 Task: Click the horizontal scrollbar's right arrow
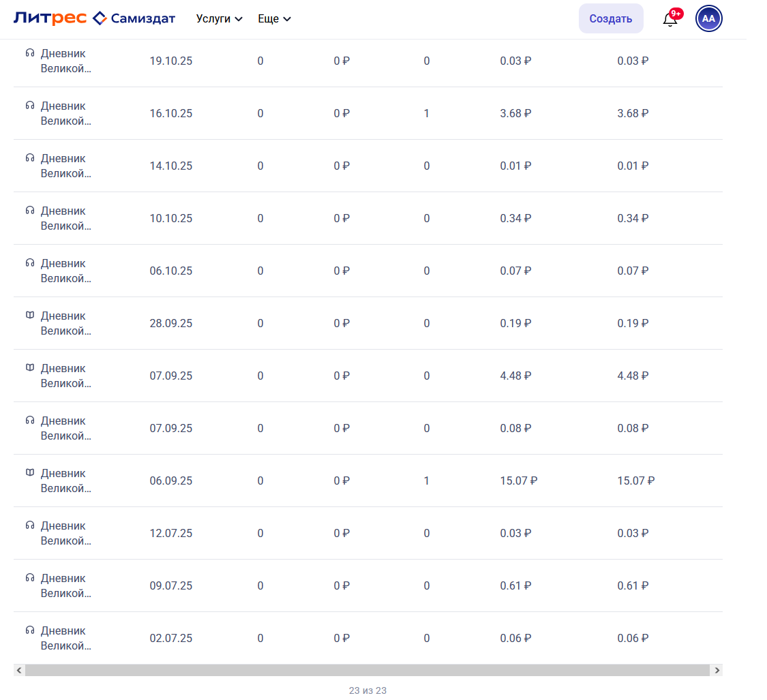(x=717, y=671)
